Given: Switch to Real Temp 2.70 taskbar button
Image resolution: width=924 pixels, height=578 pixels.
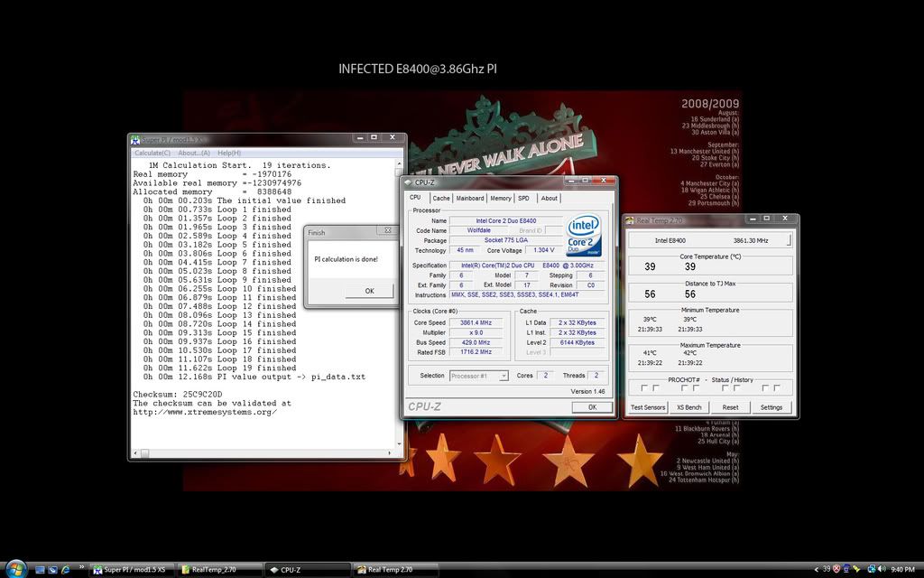Looking at the screenshot, I should (x=395, y=570).
